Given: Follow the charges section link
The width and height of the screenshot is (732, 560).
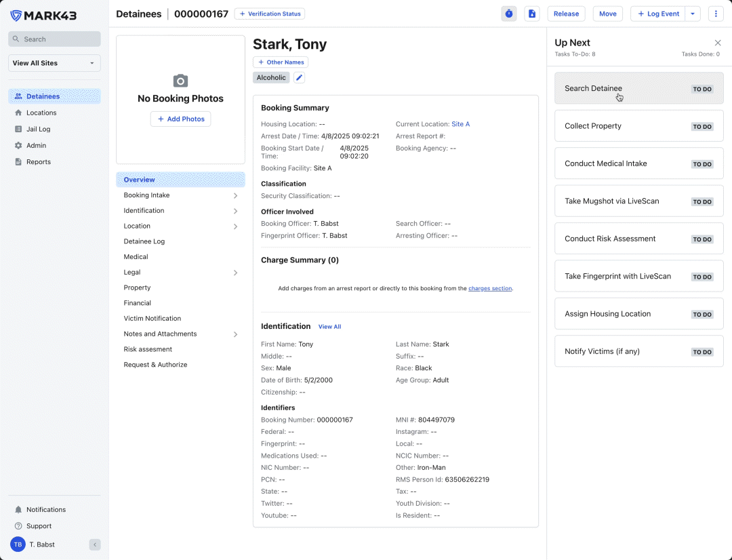Looking at the screenshot, I should (489, 289).
